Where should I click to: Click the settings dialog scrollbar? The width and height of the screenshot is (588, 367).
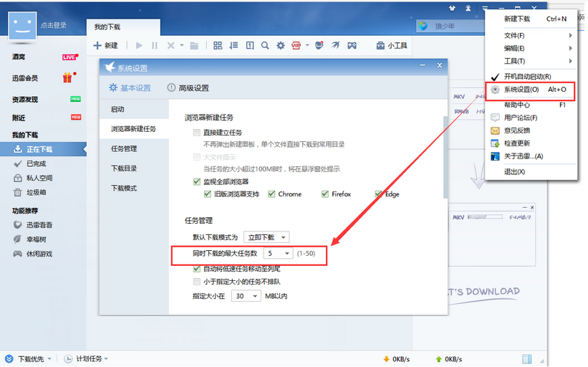point(445,157)
